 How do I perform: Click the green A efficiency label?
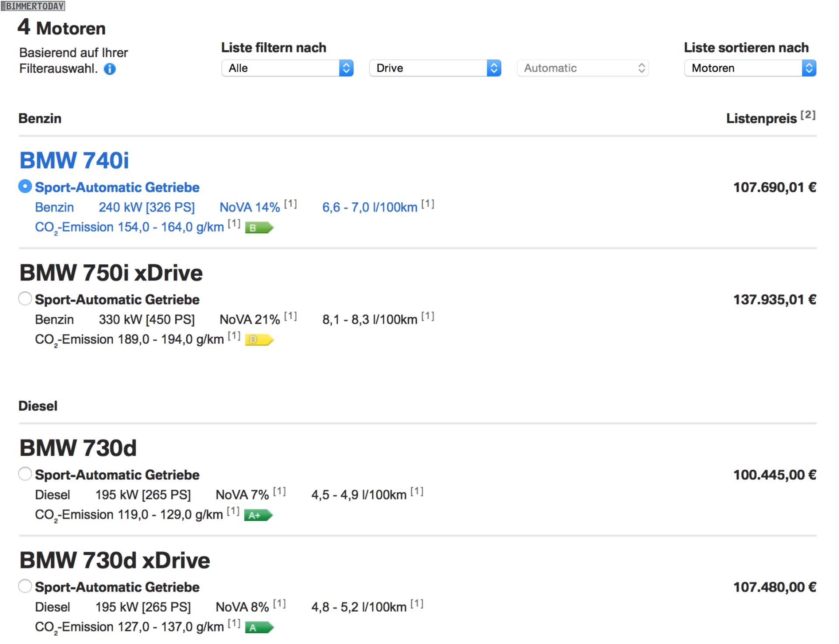(x=259, y=627)
